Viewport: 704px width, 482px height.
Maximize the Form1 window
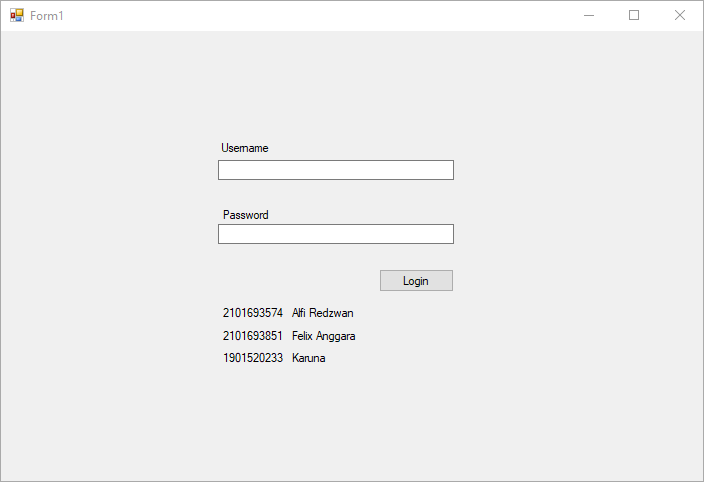(x=634, y=15)
